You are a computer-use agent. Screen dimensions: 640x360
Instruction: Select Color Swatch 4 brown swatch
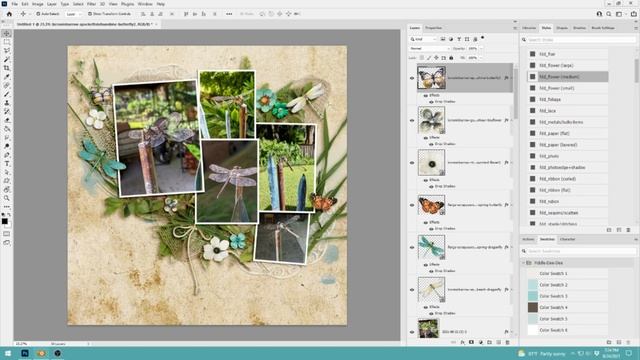[533, 307]
